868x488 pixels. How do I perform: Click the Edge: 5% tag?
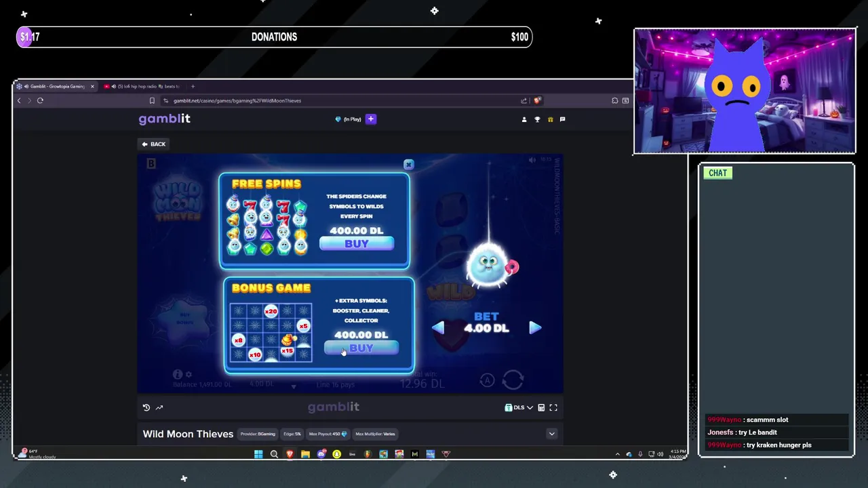[x=292, y=434]
